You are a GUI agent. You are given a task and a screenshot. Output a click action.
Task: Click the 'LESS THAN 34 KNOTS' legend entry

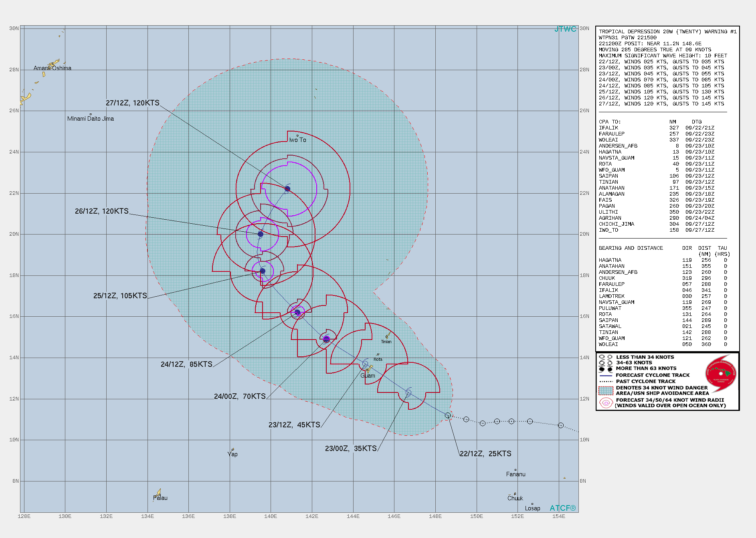pyautogui.click(x=645, y=357)
